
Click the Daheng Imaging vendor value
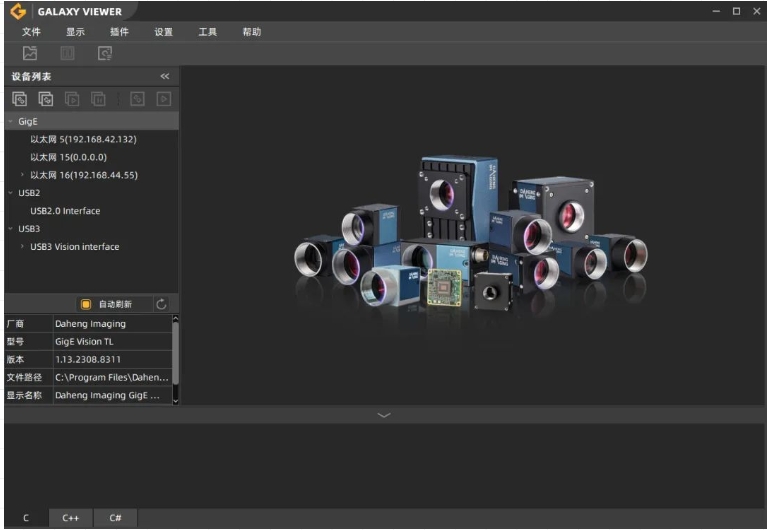pos(90,324)
